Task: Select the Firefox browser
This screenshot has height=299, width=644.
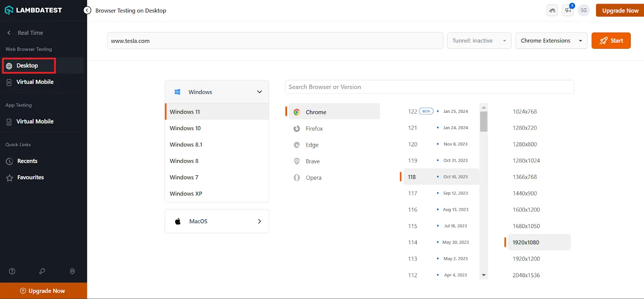Action: 334,129
